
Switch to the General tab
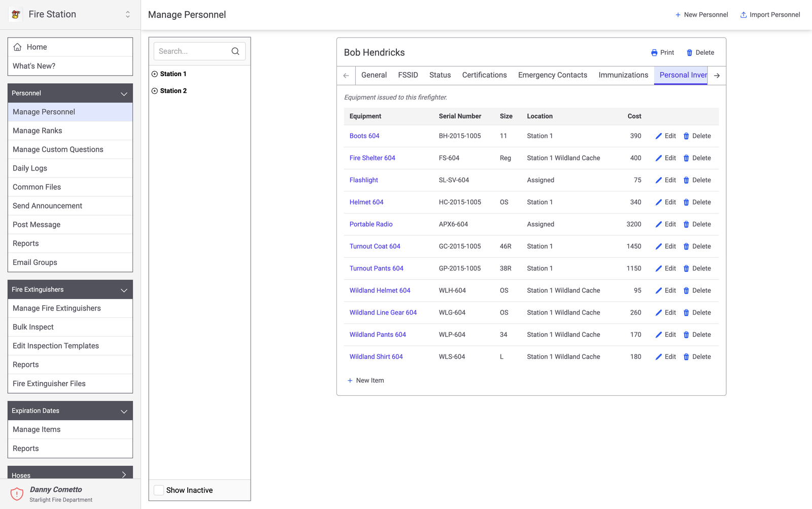(374, 75)
